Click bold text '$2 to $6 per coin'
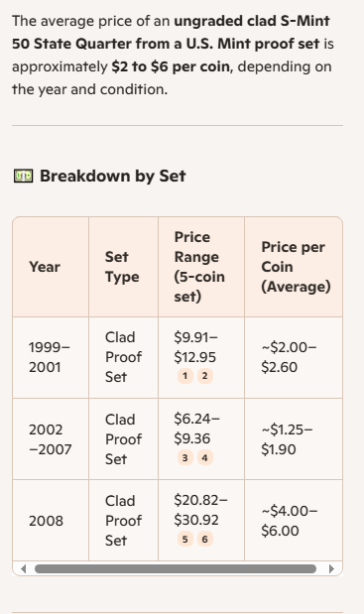The height and width of the screenshot is (614, 364). [171, 66]
